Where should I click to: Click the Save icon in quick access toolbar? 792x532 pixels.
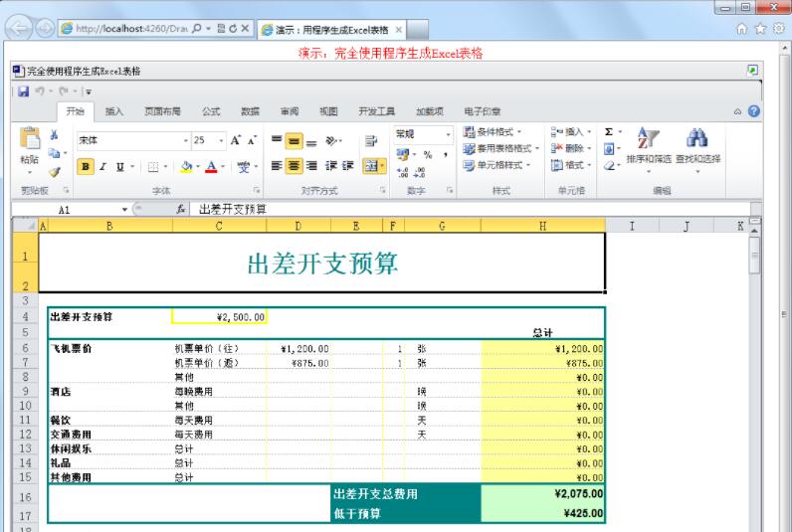(22, 92)
